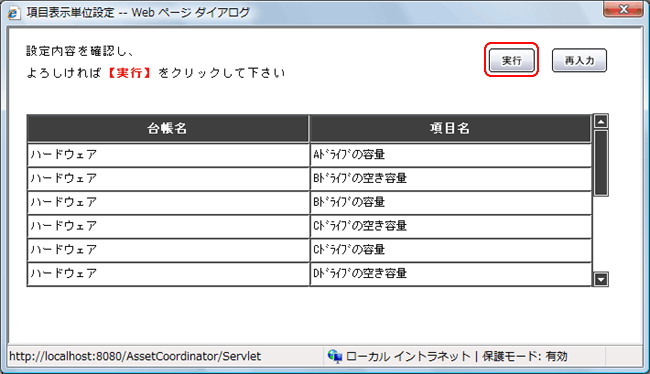Screen dimensions: 650x374
Task: Close the Web page dialog window
Action: point(623,9)
